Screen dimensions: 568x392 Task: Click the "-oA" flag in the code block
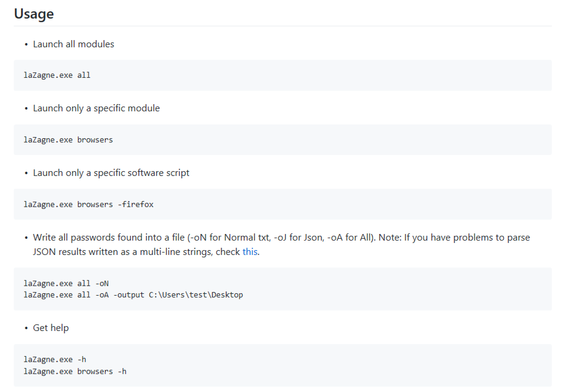[x=102, y=295]
